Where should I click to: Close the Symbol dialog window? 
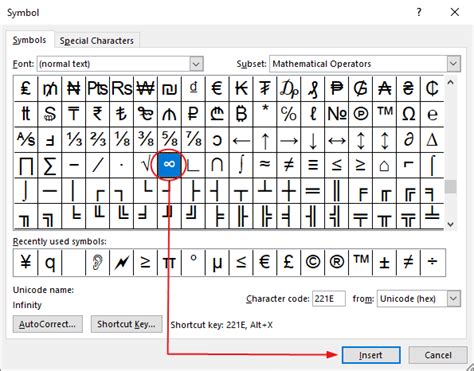pyautogui.click(x=455, y=13)
